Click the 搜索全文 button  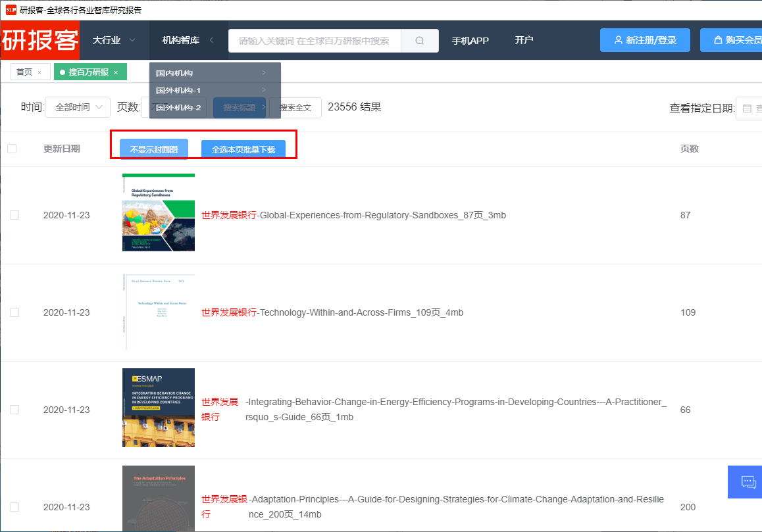point(295,107)
